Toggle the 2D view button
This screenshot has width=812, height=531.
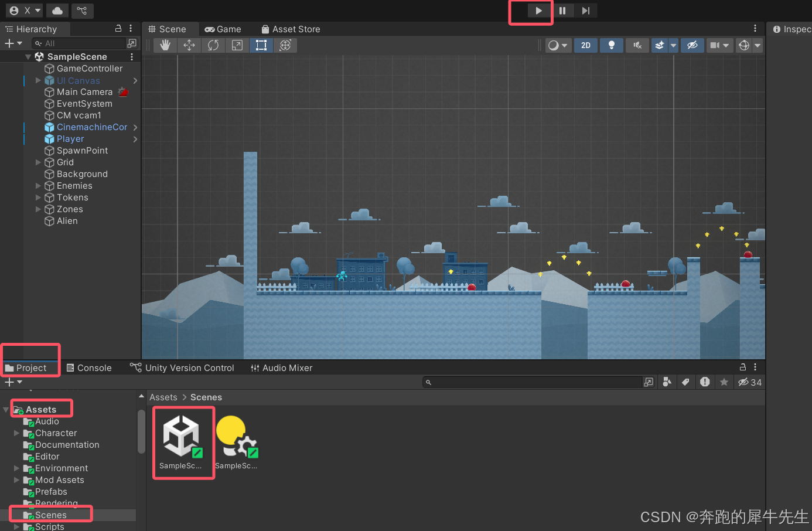pyautogui.click(x=586, y=45)
